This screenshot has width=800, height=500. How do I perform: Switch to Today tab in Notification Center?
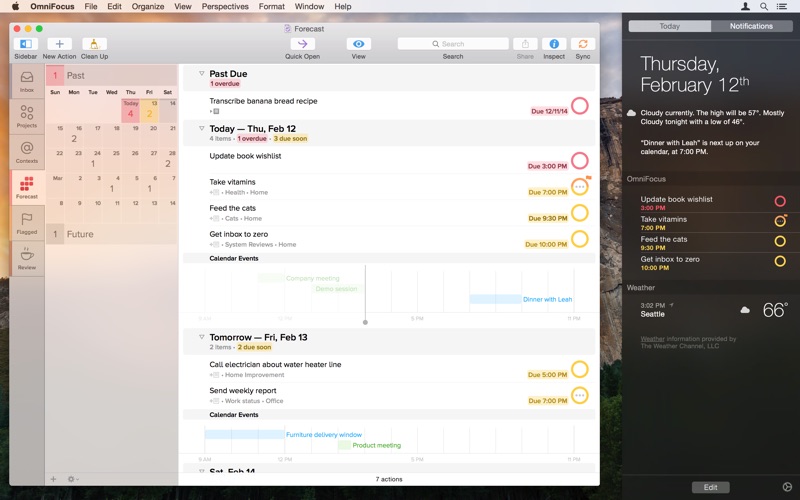pyautogui.click(x=669, y=26)
